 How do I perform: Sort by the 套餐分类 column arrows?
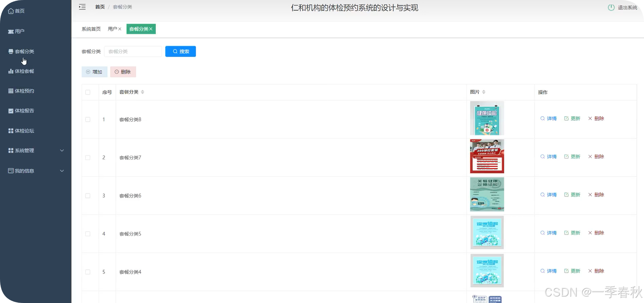143,92
